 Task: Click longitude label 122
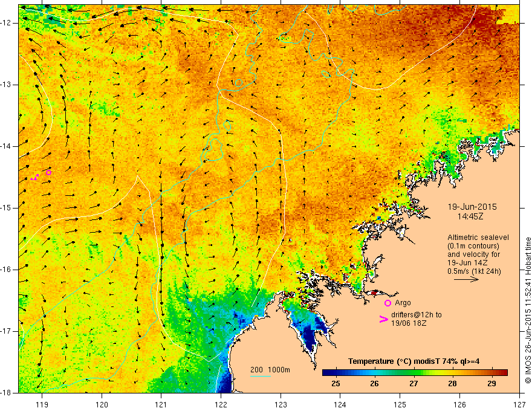pos(221,404)
